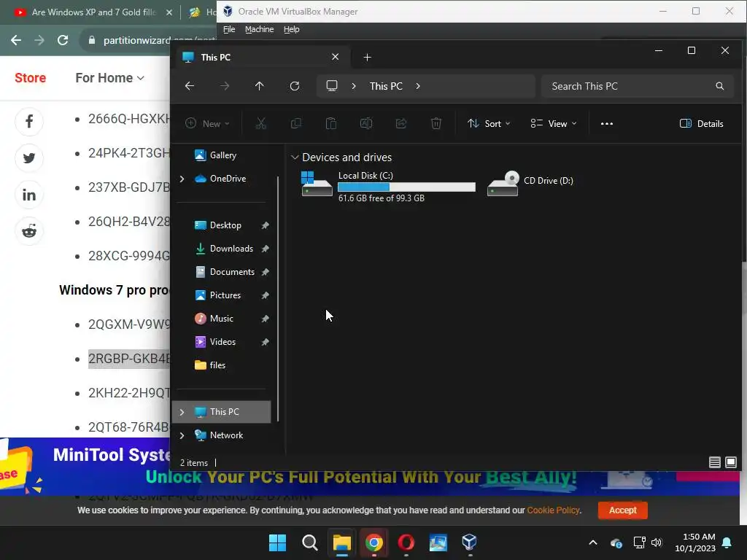
Task: Expand This PC tree node
Action: tap(182, 412)
